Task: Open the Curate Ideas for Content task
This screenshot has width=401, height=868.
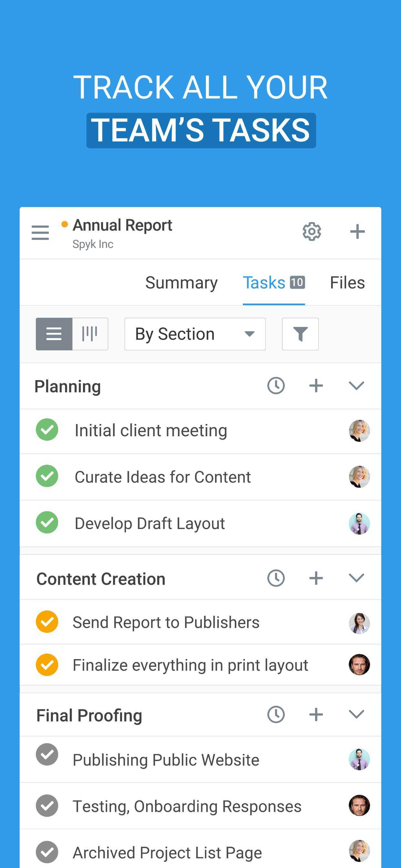Action: [x=162, y=477]
